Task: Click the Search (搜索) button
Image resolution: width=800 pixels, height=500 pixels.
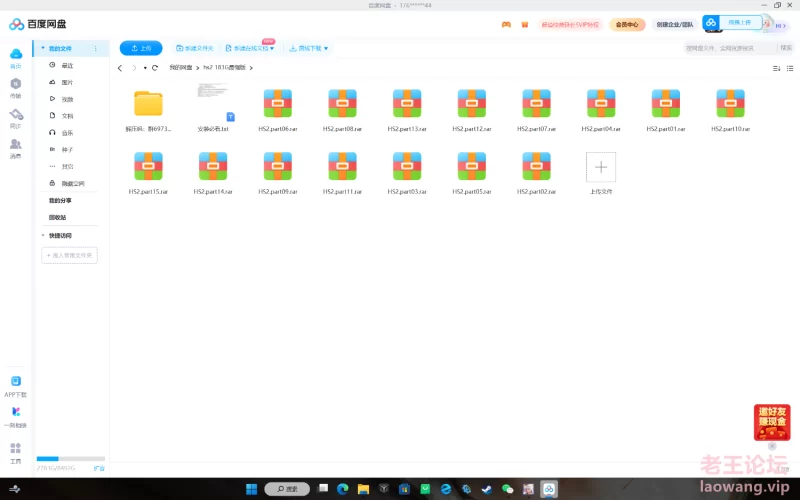Action: [x=786, y=48]
